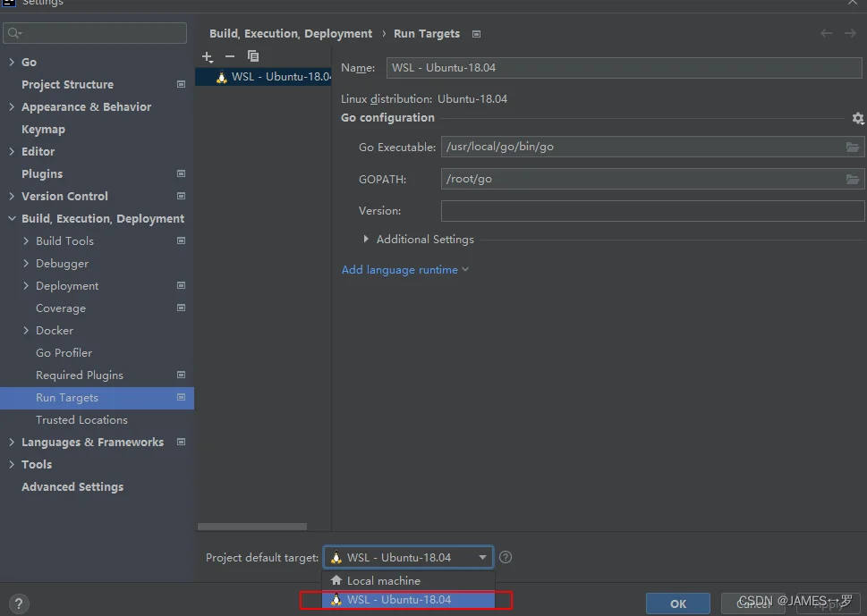The width and height of the screenshot is (867, 616).
Task: Open the Settings dialog help button
Action: tap(18, 603)
